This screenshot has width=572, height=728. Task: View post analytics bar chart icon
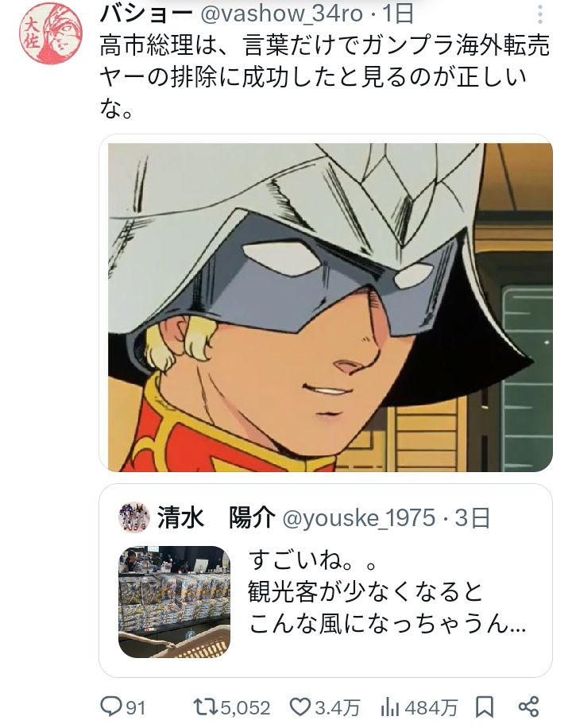click(x=390, y=707)
